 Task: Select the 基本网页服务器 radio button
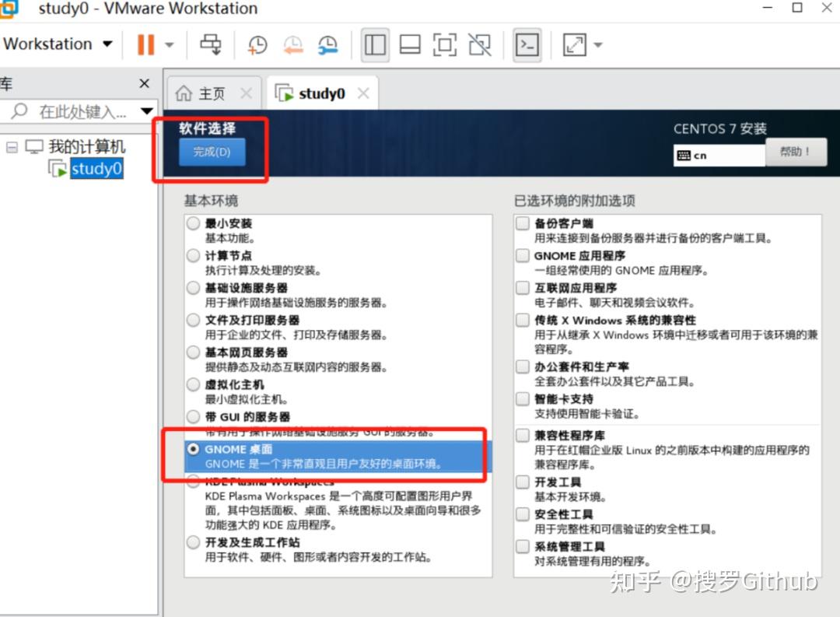coord(194,352)
